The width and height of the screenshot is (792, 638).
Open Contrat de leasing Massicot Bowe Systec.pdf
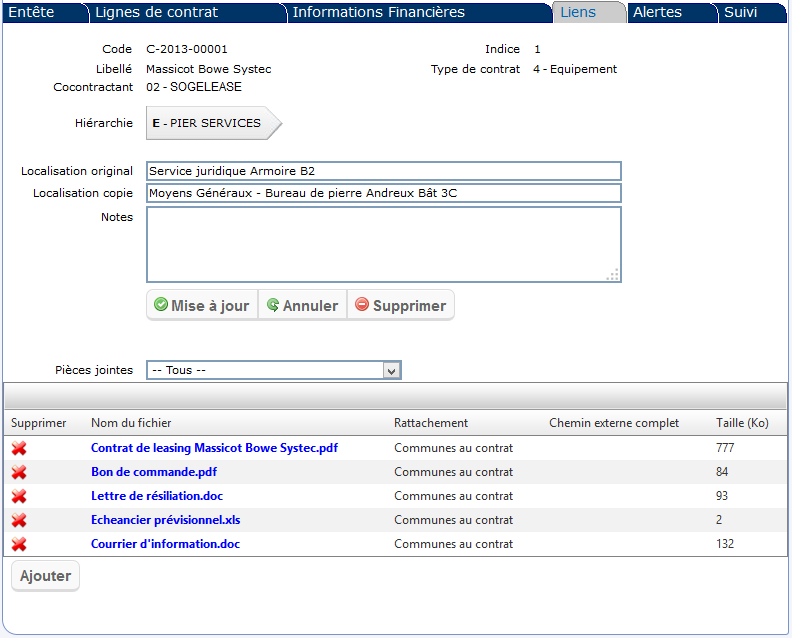point(214,448)
